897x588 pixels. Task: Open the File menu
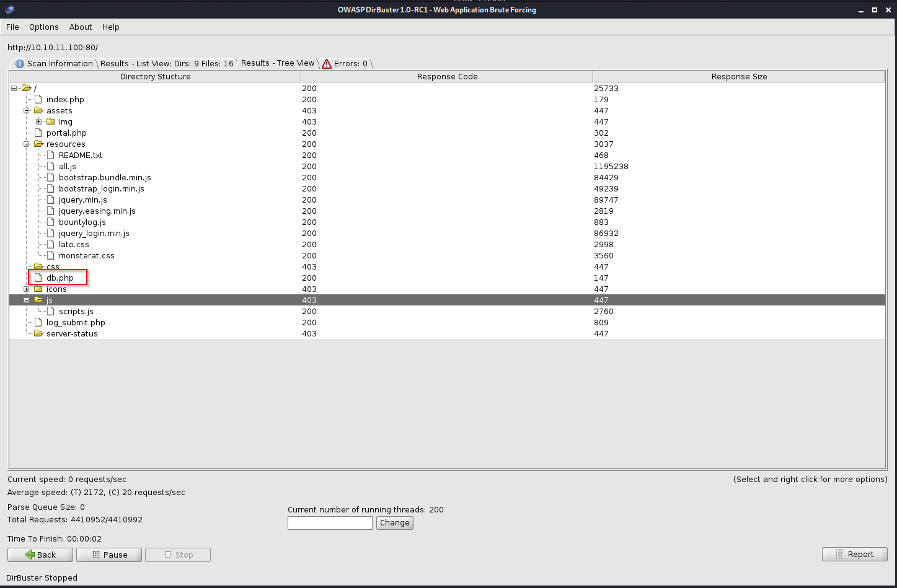coord(12,27)
